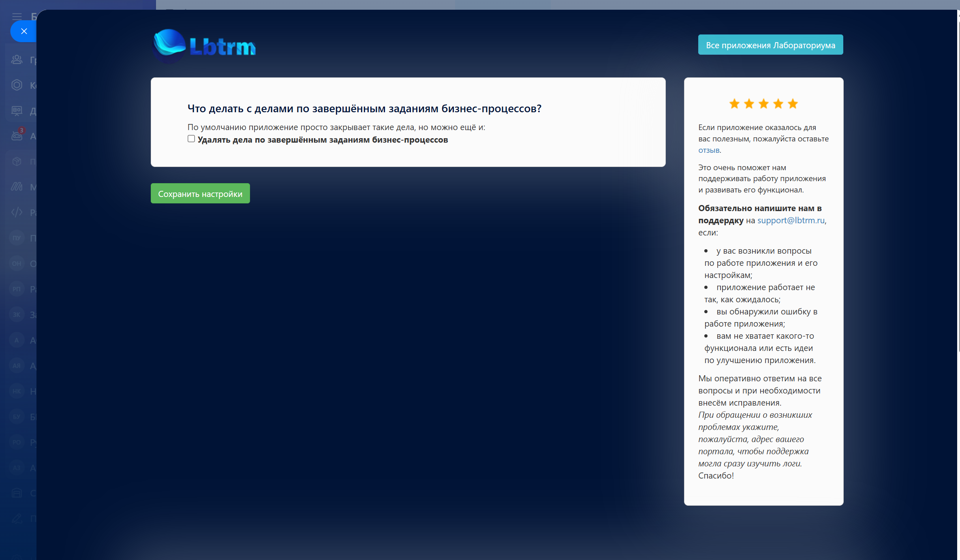
Task: Click the code brackets sidebar icon
Action: 17,212
